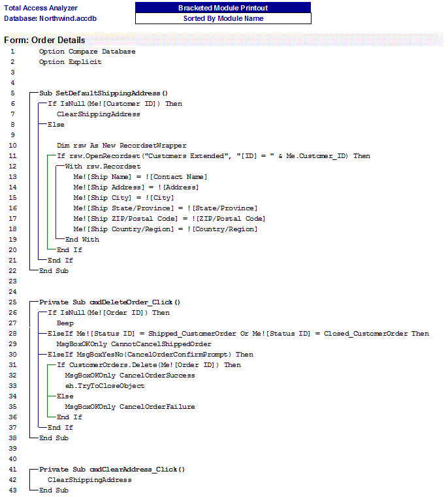Image resolution: width=448 pixels, height=497 pixels.
Task: Select the eh.TryToCloseObject line
Action: pyautogui.click(x=104, y=385)
